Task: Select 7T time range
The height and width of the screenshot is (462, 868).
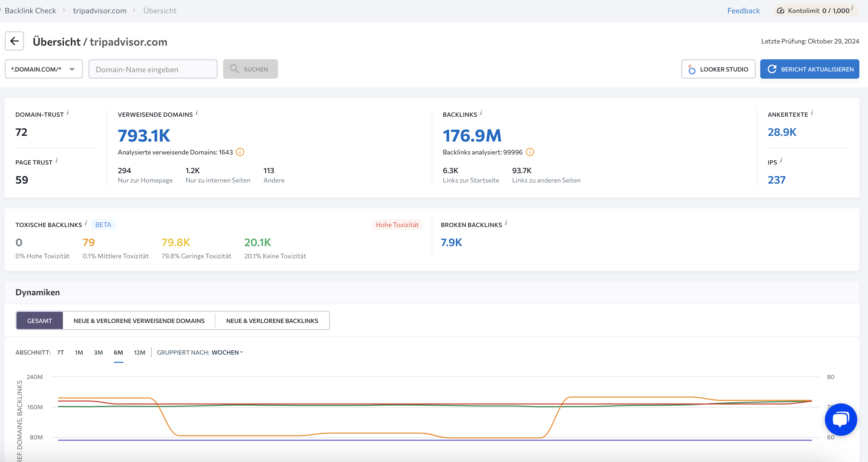Action: [60, 352]
